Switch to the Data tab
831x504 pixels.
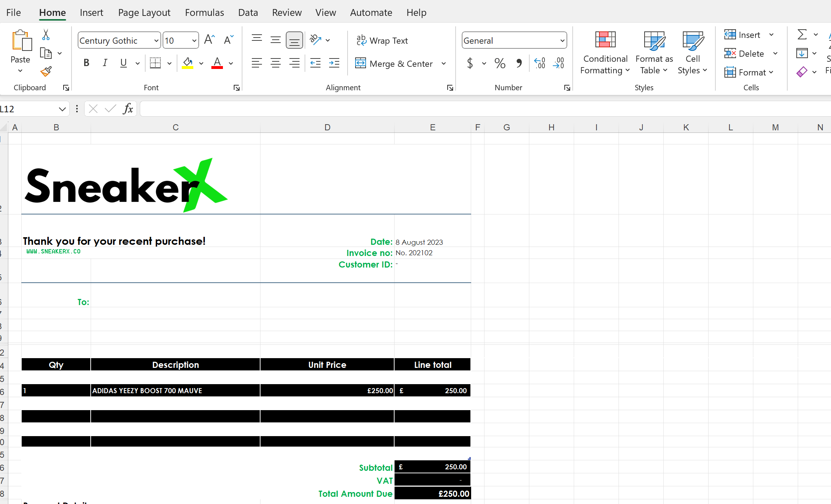248,13
